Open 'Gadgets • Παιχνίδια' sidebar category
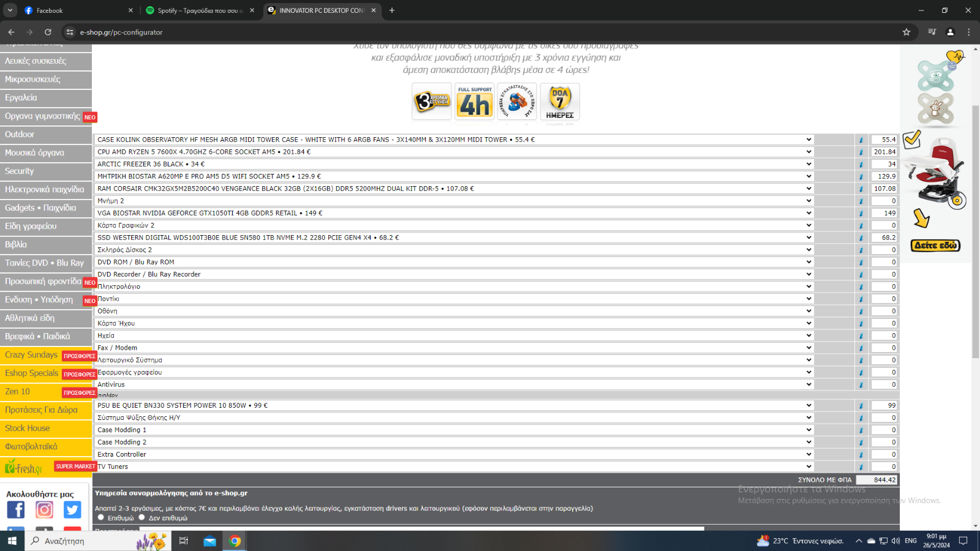 46,208
